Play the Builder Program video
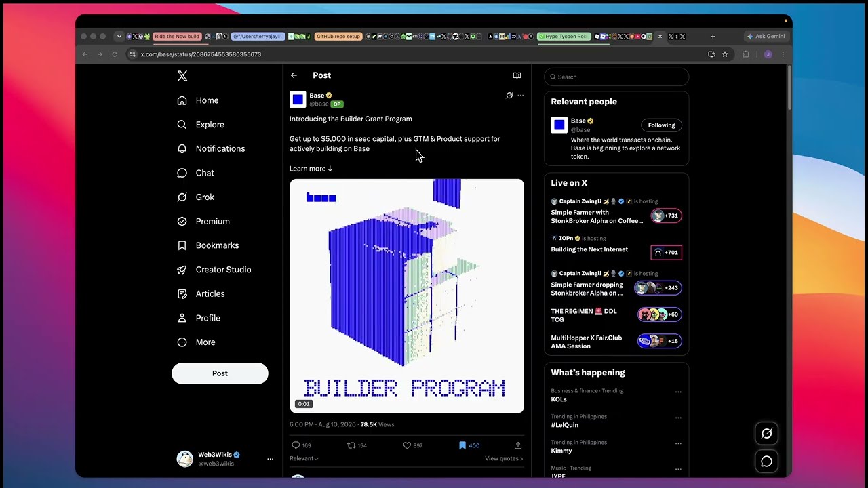This screenshot has width=868, height=488. click(x=407, y=296)
